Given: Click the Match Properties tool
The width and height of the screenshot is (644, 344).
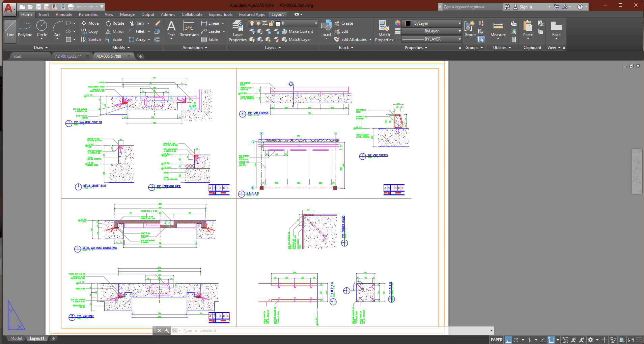Looking at the screenshot, I should point(384,31).
